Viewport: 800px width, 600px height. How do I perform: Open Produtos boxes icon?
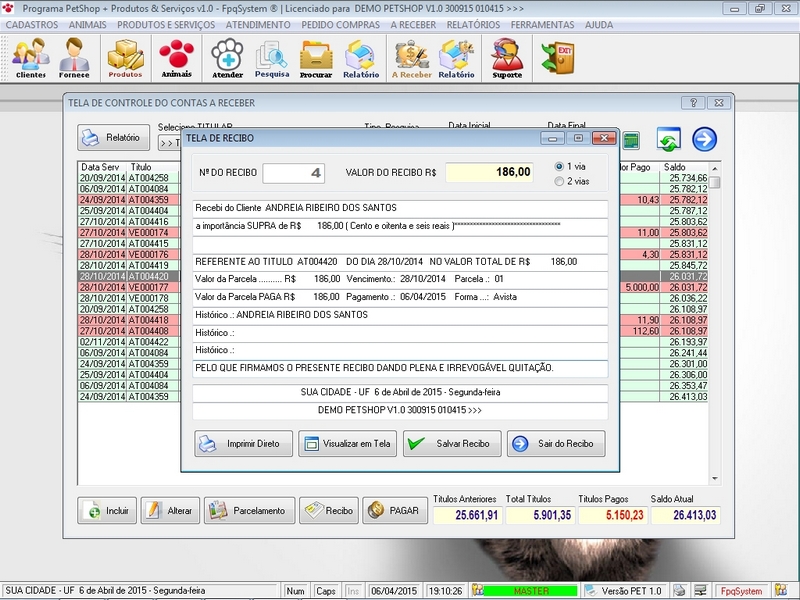(x=125, y=58)
